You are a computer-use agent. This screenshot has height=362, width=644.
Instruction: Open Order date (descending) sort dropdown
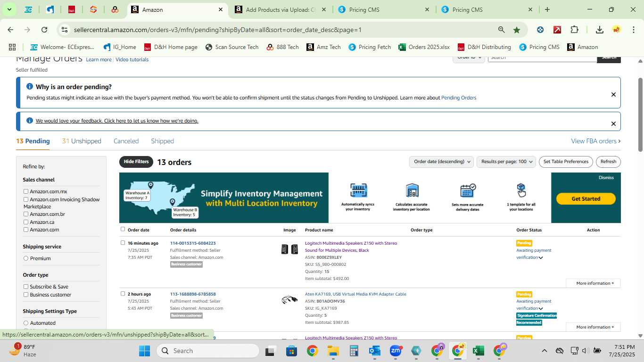coord(441,162)
